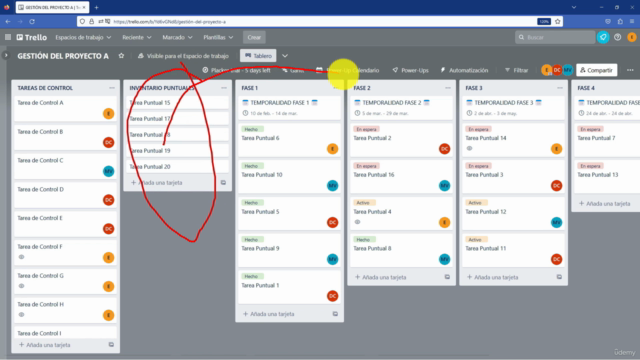Open TAREAS DE CONTROL list actions menu
640x360 pixels.
[112, 88]
